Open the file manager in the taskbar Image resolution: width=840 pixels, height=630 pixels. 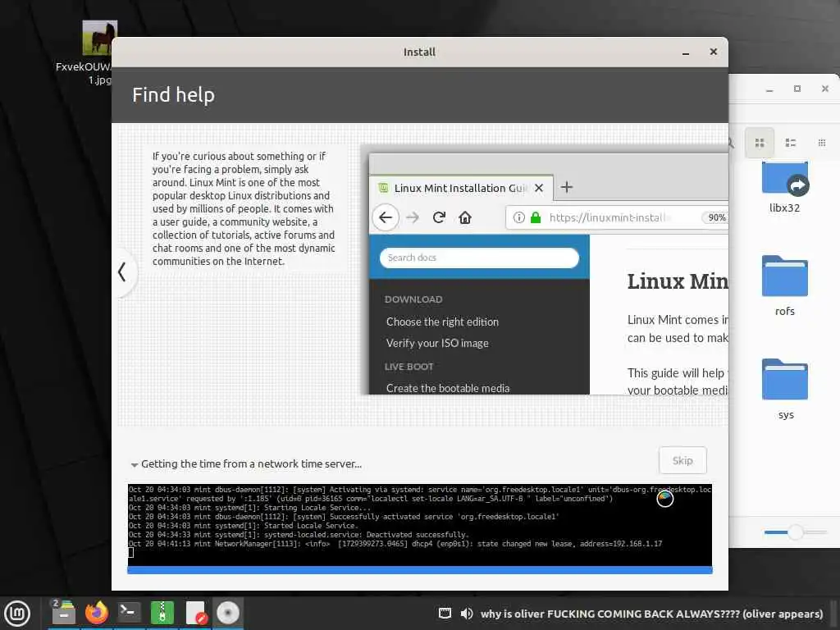64,613
